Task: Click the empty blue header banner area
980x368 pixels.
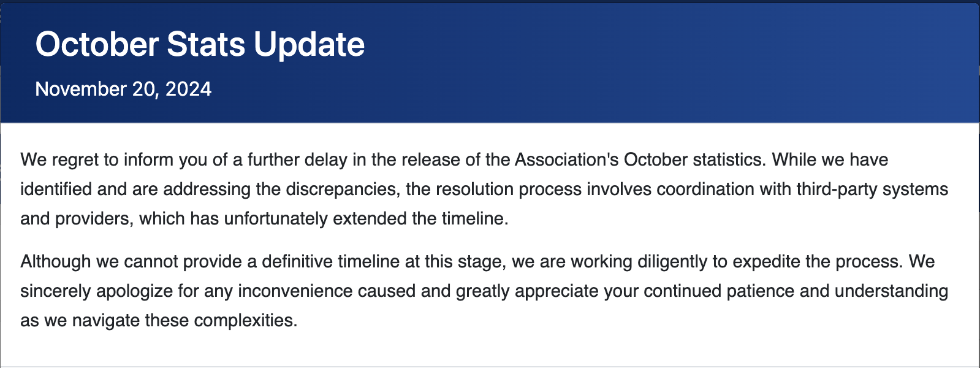Action: pos(674,61)
